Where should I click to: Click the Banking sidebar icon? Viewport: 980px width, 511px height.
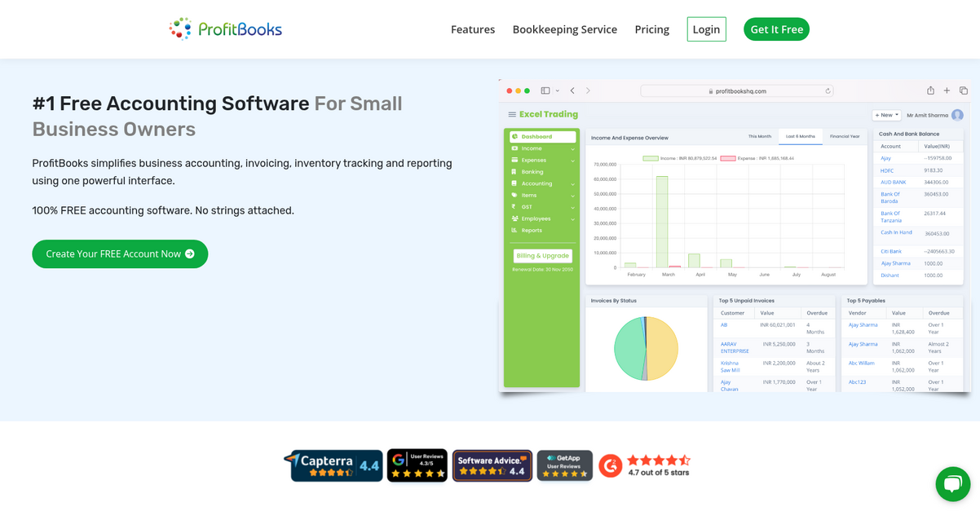click(x=514, y=172)
